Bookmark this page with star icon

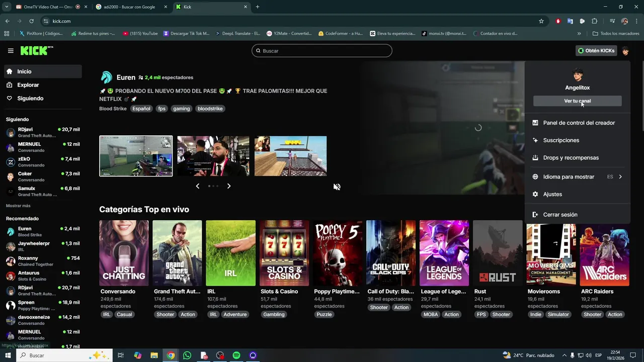[x=541, y=21]
